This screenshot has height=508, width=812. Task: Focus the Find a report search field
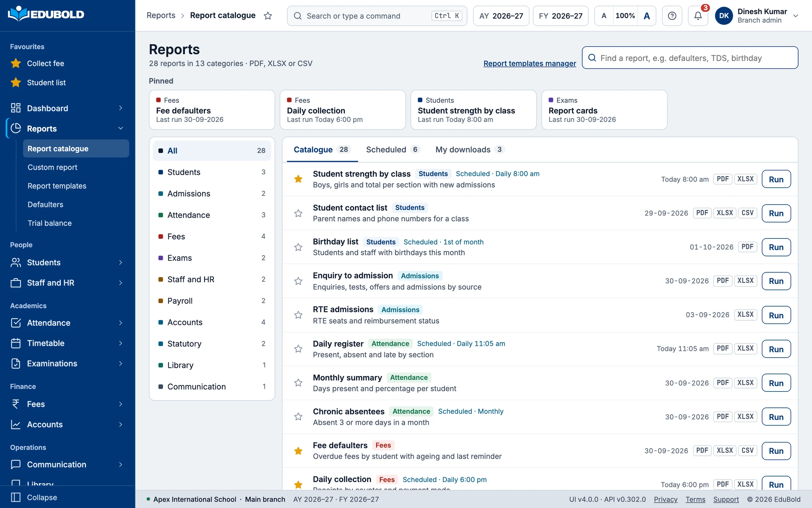click(x=690, y=58)
